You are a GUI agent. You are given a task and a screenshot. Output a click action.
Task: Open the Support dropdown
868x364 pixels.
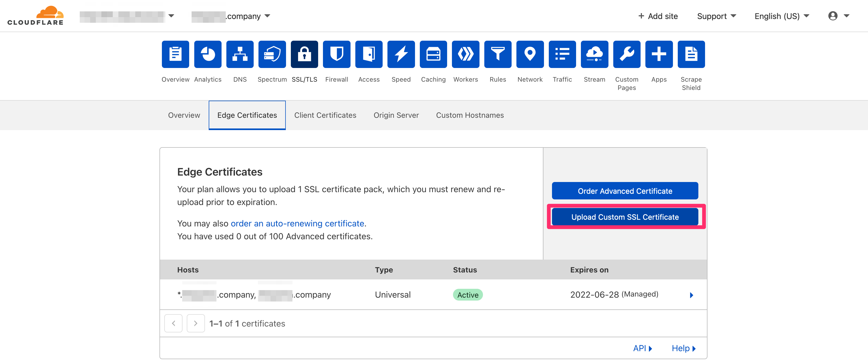[x=716, y=16]
